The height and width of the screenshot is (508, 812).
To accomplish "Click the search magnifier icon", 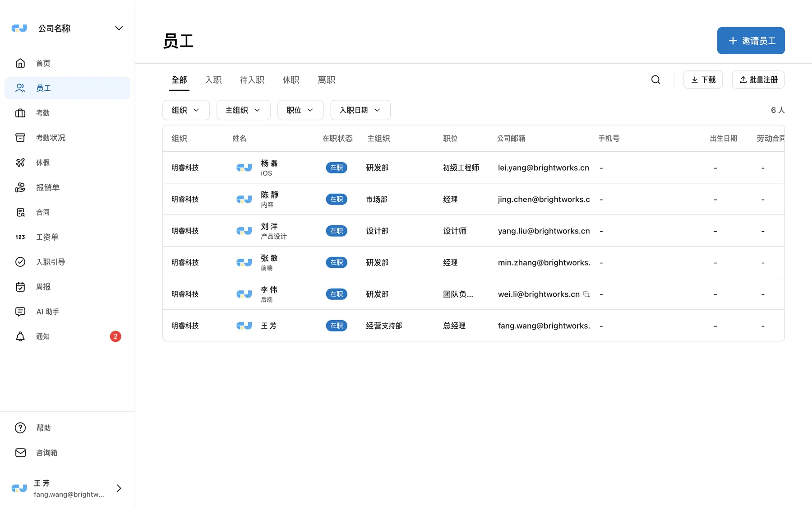I will click(656, 80).
